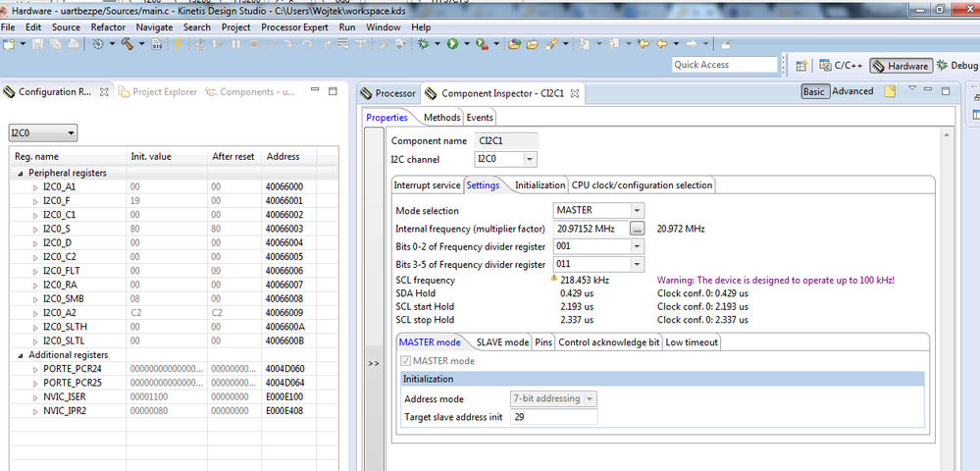Click the New file wizard icon
Image resolution: width=980 pixels, height=471 pixels.
click(x=9, y=44)
